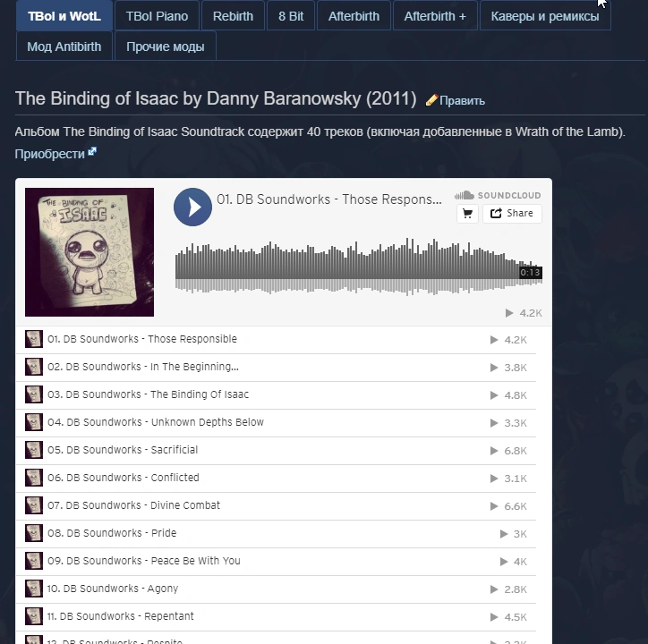Open the Мод Antibirth tab
648x644 pixels.
(x=64, y=47)
